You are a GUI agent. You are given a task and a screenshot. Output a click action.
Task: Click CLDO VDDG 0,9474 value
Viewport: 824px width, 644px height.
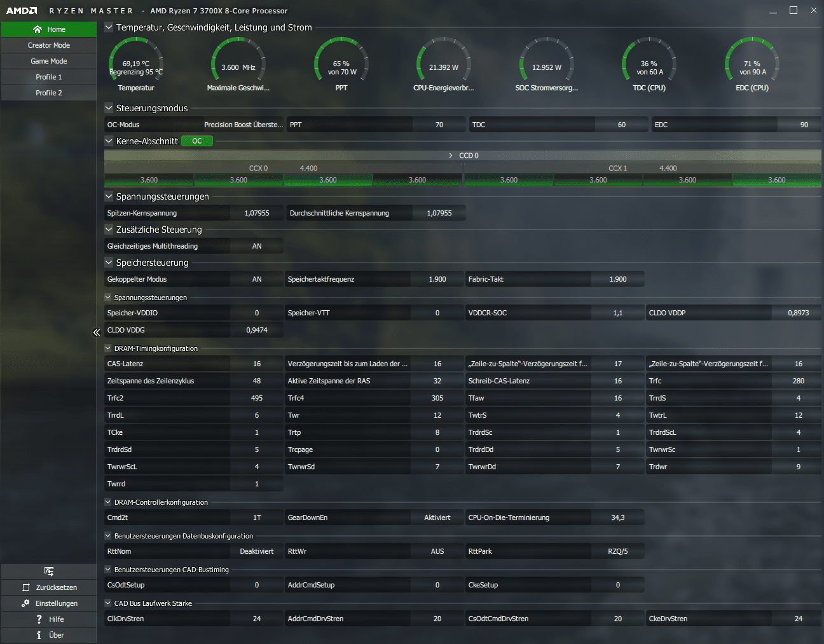257,330
